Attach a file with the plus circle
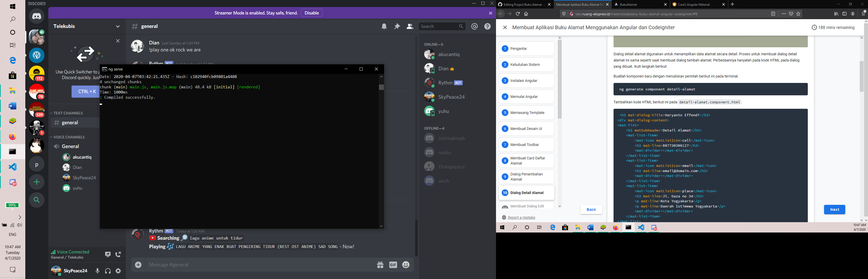This screenshot has height=279, width=868. click(138, 265)
